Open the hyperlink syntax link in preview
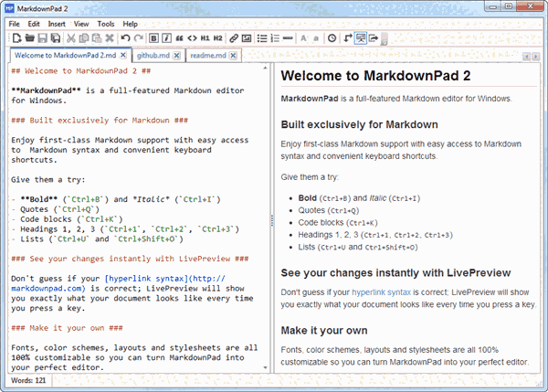 (x=381, y=292)
